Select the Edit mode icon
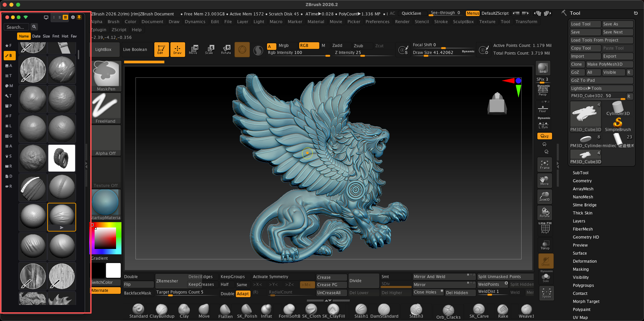The image size is (644, 321). [161, 50]
